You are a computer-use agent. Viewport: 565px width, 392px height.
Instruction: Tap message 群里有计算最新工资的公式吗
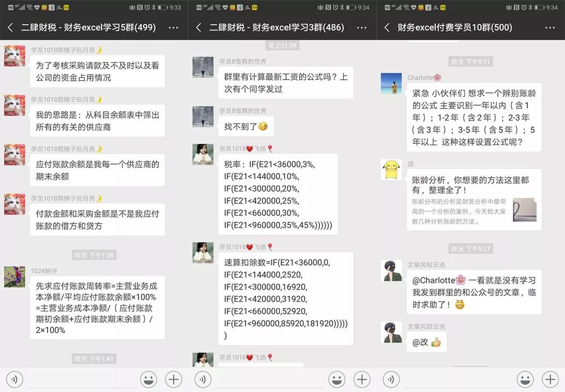click(x=286, y=83)
